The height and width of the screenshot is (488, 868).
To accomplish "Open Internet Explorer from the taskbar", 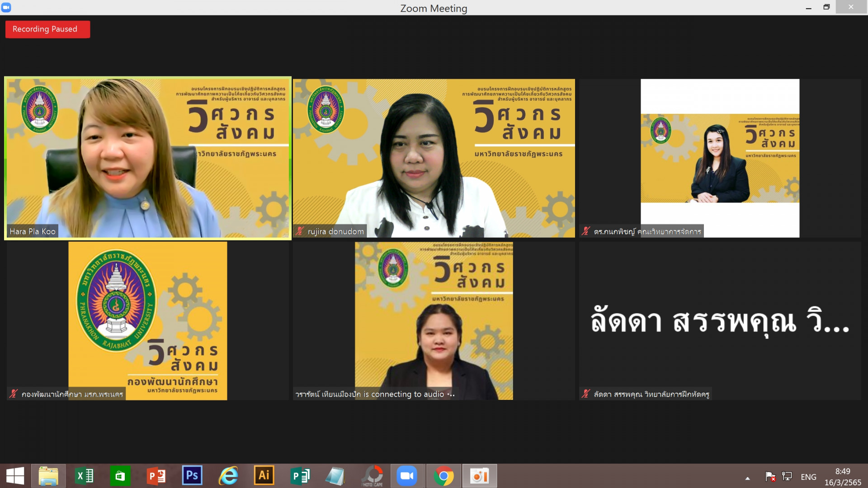I will pyautogui.click(x=228, y=476).
